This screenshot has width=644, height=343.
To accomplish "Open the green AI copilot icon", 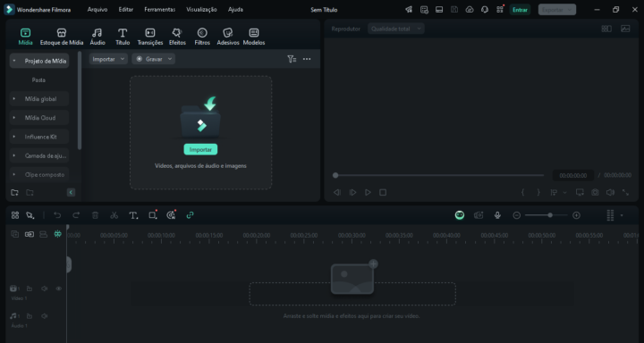I will [x=460, y=215].
